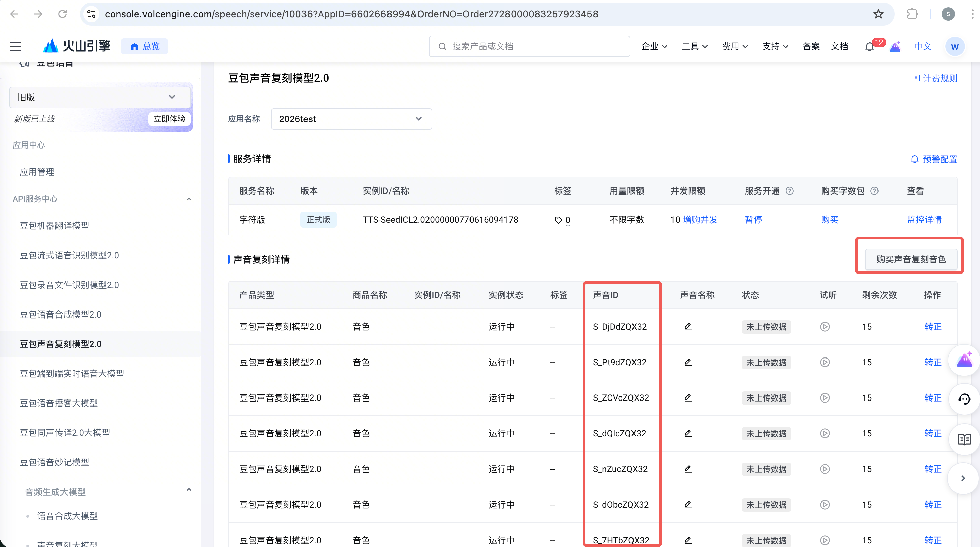The image size is (980, 547).
Task: Click the Volcengine logo
Action: click(77, 46)
